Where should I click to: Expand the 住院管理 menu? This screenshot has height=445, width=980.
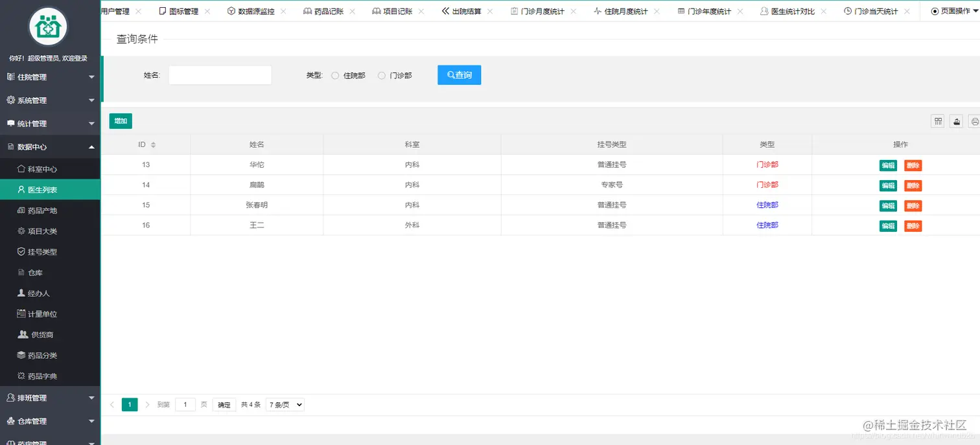pos(50,77)
